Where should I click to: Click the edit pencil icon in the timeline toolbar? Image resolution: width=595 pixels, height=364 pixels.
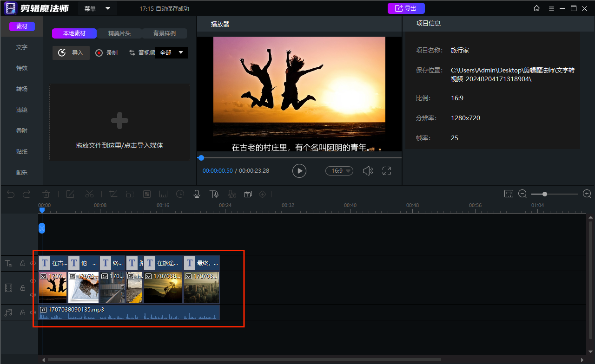(70, 194)
